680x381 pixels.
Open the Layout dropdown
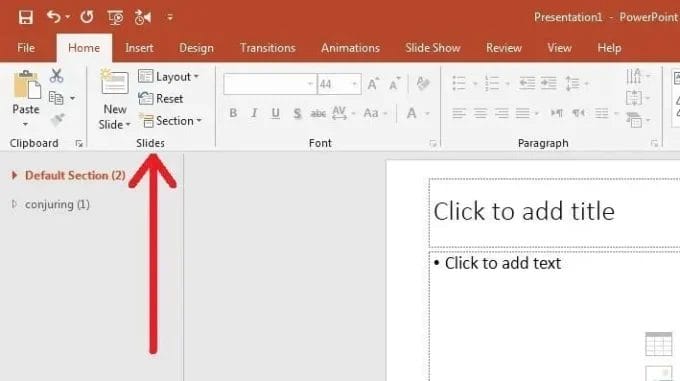[x=169, y=77]
